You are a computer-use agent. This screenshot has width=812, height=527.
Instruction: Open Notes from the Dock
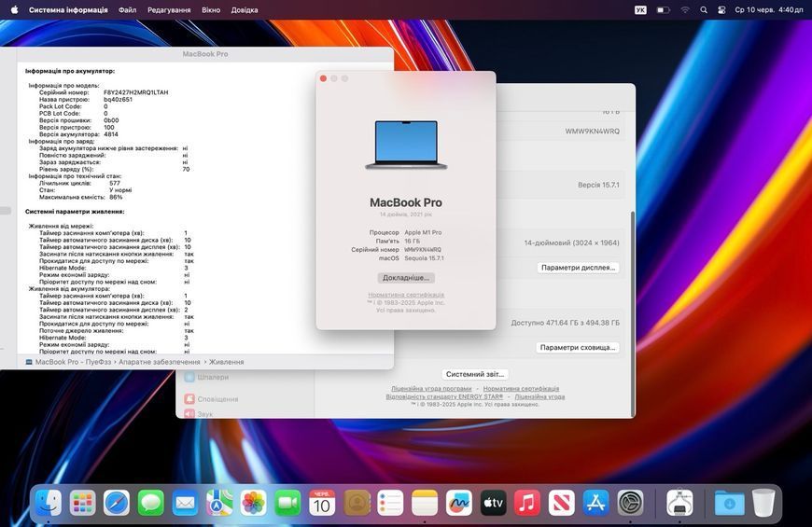(x=425, y=503)
